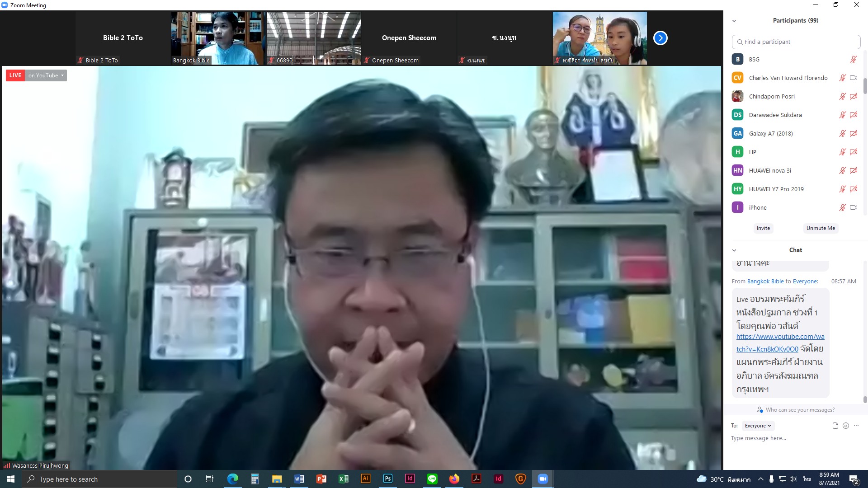Open the LINE app from taskbar

pyautogui.click(x=432, y=479)
